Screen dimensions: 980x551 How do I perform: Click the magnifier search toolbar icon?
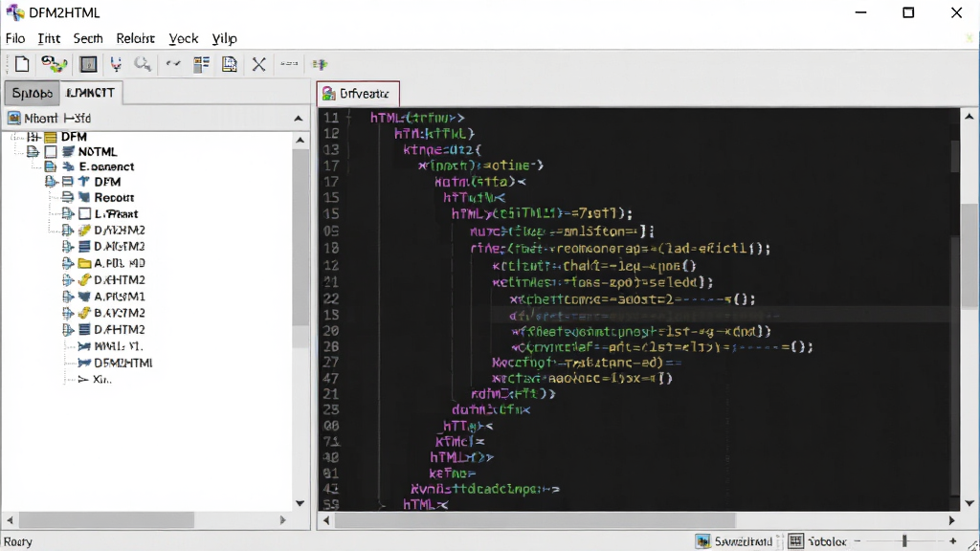[143, 64]
